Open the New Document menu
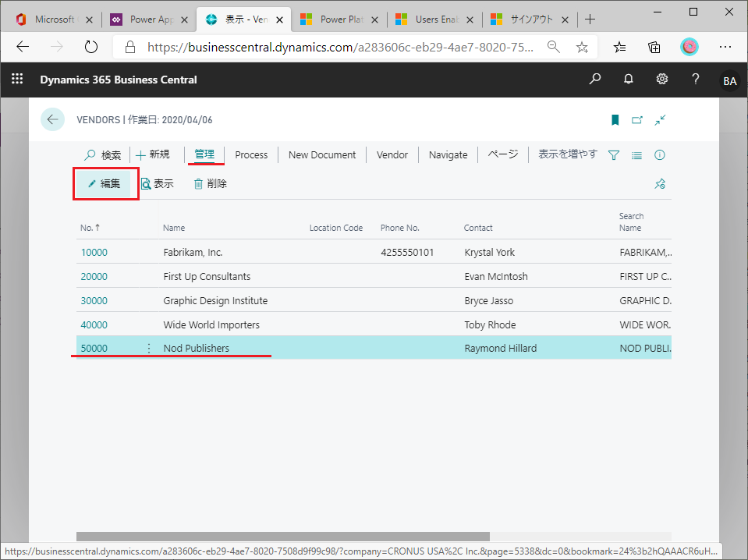Image resolution: width=748 pixels, height=560 pixels. [322, 155]
